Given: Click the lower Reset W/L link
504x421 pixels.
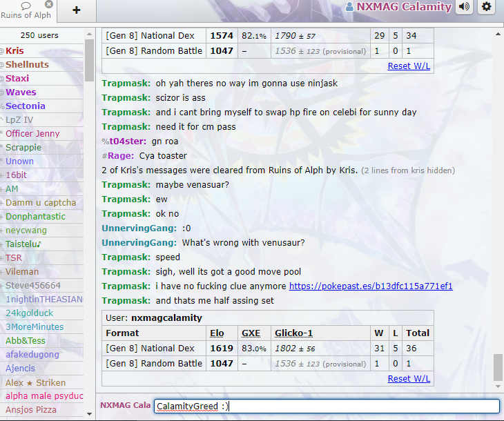Looking at the screenshot, I should point(409,378).
